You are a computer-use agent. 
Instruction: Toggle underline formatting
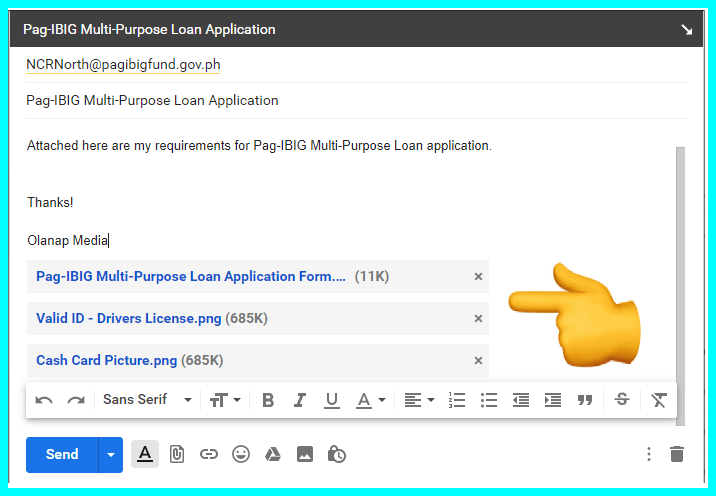[x=332, y=400]
